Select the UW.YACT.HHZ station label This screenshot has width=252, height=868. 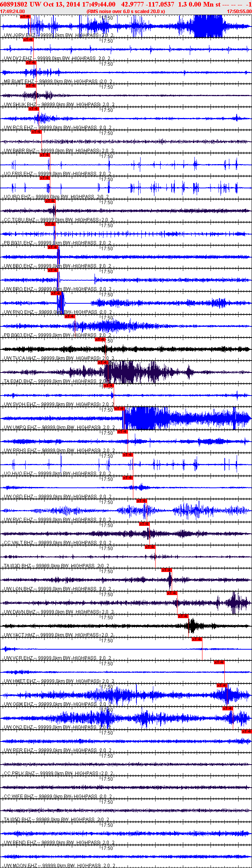point(20,635)
